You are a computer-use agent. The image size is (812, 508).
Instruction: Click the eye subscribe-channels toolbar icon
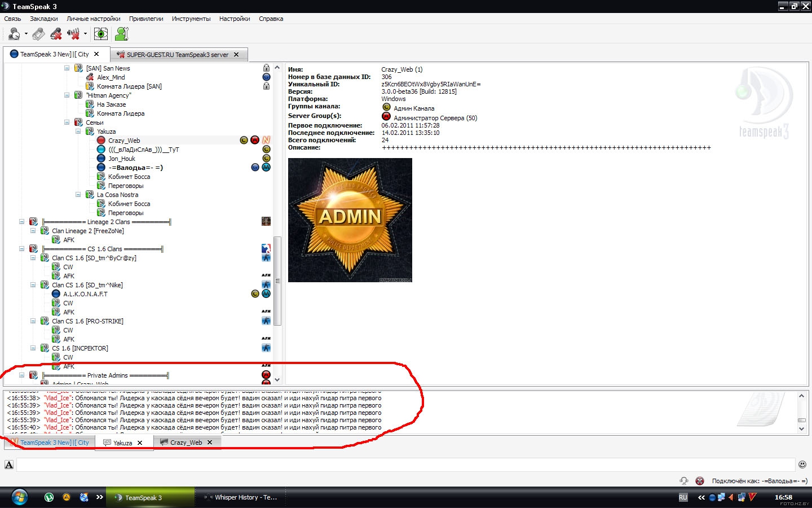coord(101,34)
